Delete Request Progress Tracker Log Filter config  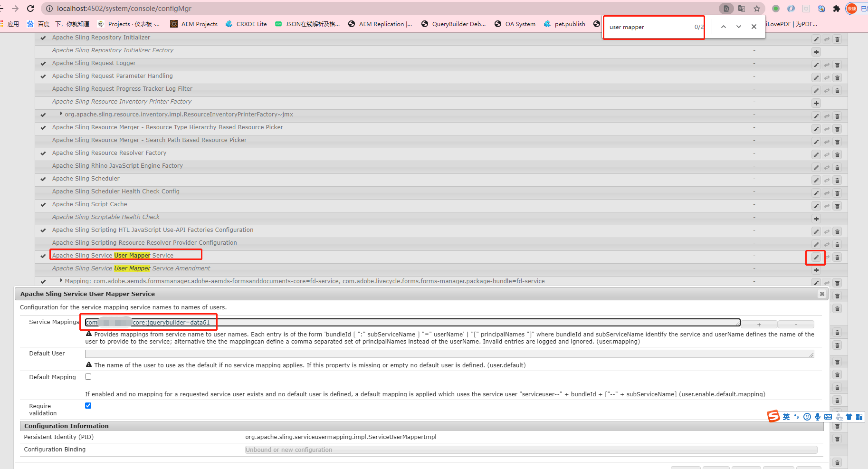[837, 91]
